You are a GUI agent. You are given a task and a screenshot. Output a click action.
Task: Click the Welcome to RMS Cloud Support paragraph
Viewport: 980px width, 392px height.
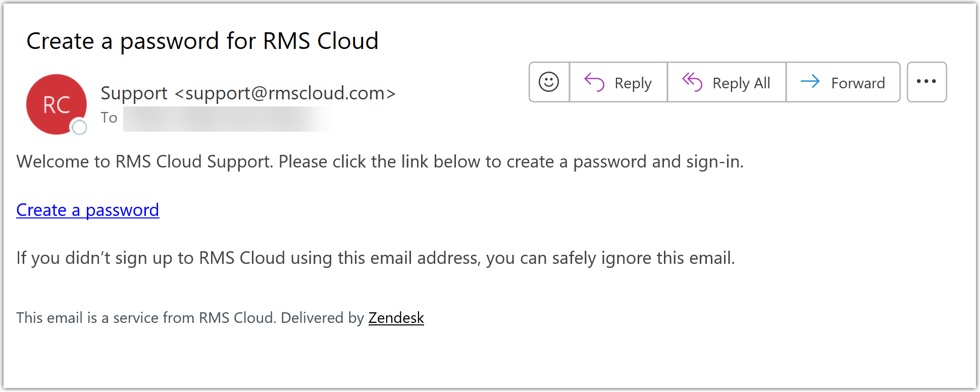click(x=380, y=161)
